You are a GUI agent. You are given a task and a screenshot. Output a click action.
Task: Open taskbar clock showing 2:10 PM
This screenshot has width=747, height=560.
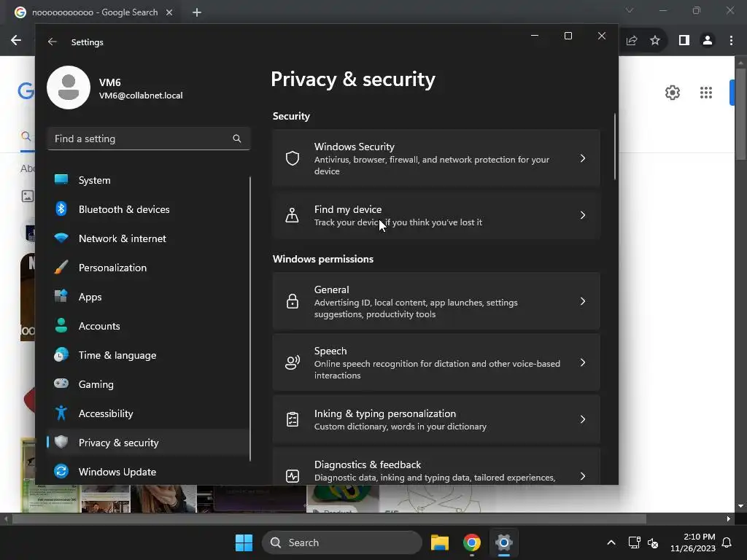[693, 542]
